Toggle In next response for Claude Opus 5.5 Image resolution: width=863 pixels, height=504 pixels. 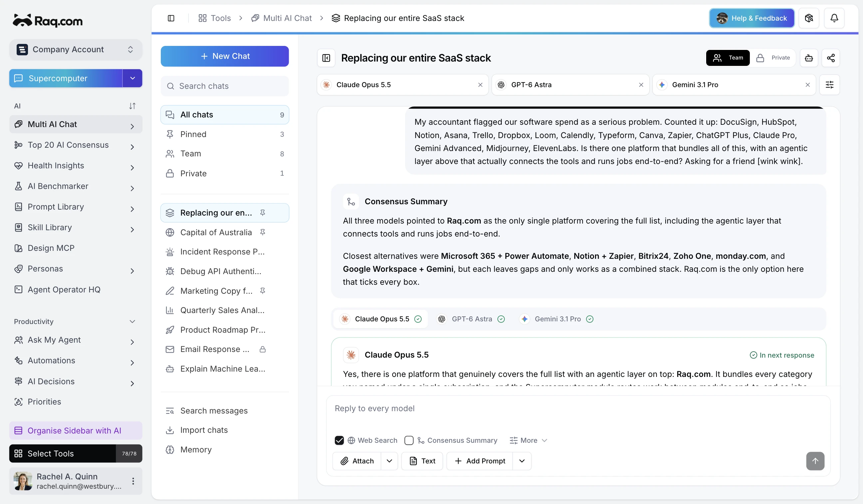point(782,355)
